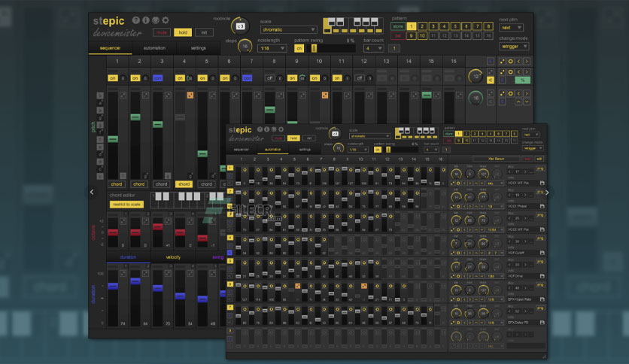The height and width of the screenshot is (364, 629).
Task: Select the duration tab
Action: pyautogui.click(x=129, y=257)
